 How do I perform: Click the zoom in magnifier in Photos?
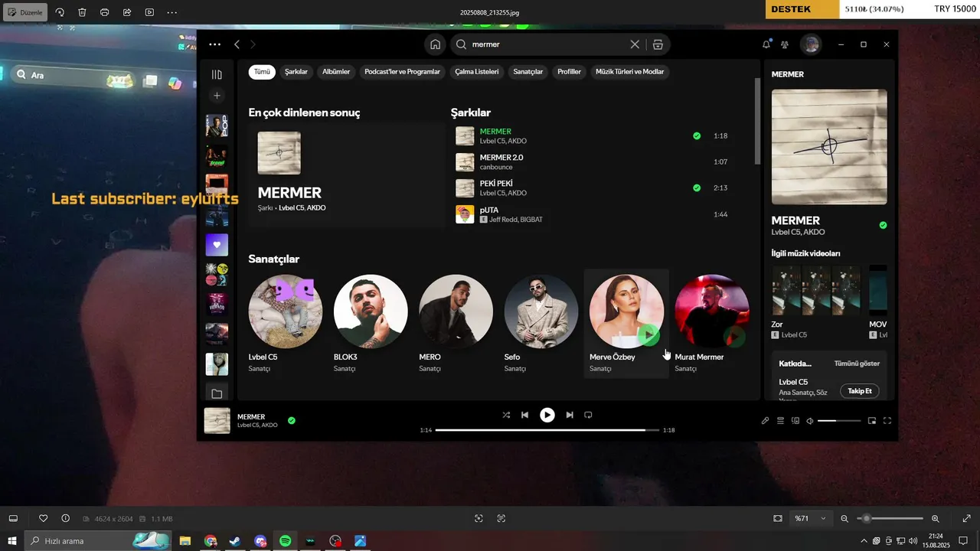point(936,518)
